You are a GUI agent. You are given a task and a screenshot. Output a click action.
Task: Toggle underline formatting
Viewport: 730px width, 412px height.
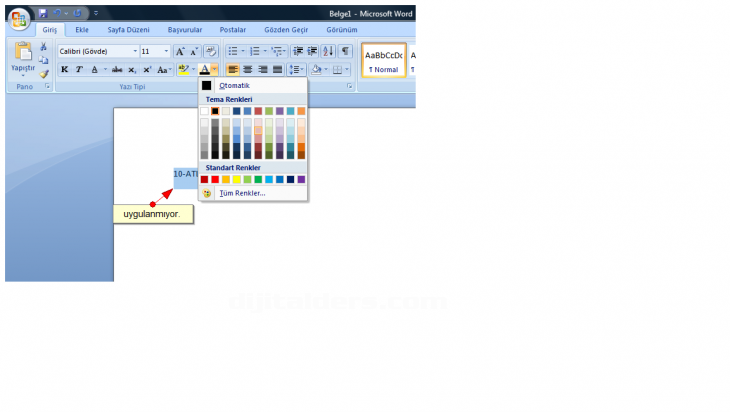pyautogui.click(x=95, y=69)
